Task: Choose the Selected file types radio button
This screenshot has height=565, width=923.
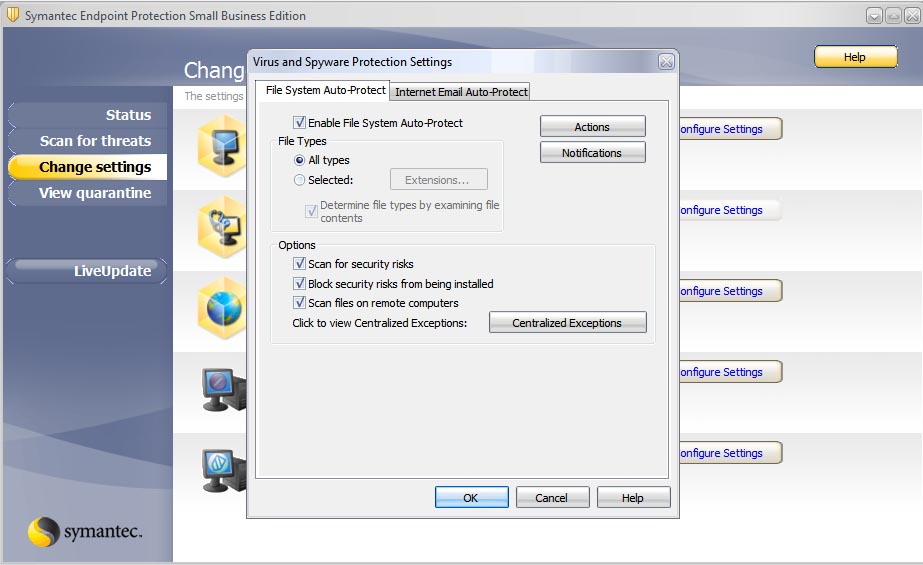Action: click(299, 180)
